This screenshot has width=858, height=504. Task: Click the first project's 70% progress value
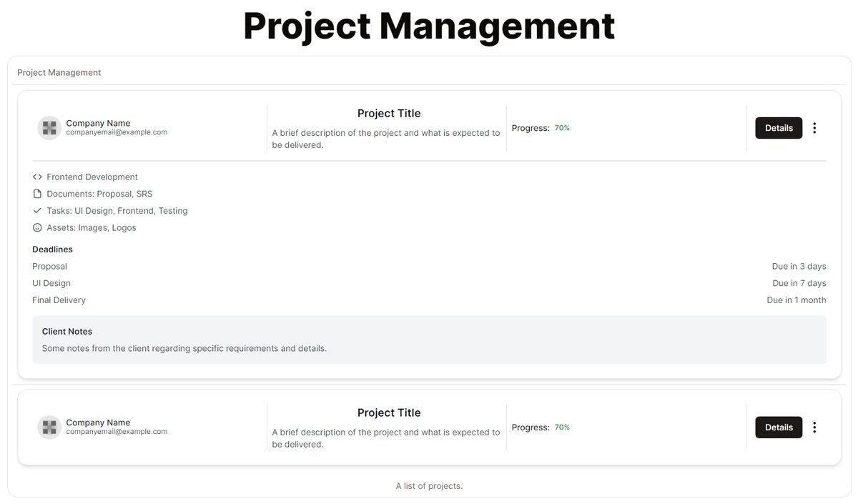[x=562, y=128]
